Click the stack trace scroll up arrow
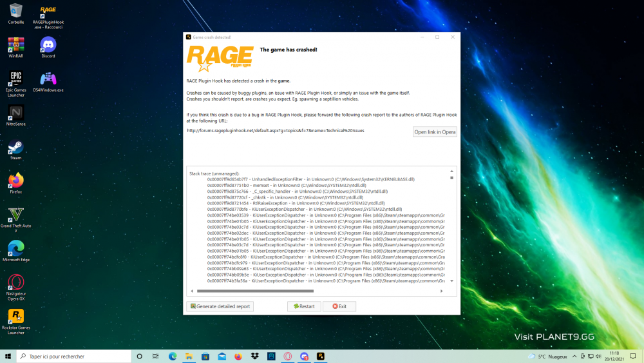Screen dimensions: 644x363 pyautogui.click(x=452, y=171)
